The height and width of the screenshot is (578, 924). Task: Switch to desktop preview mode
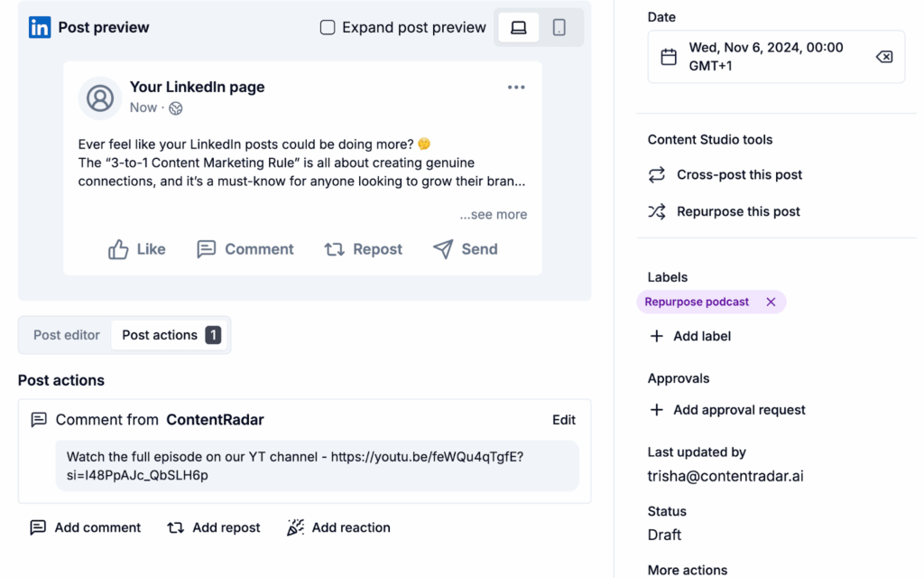click(x=519, y=28)
